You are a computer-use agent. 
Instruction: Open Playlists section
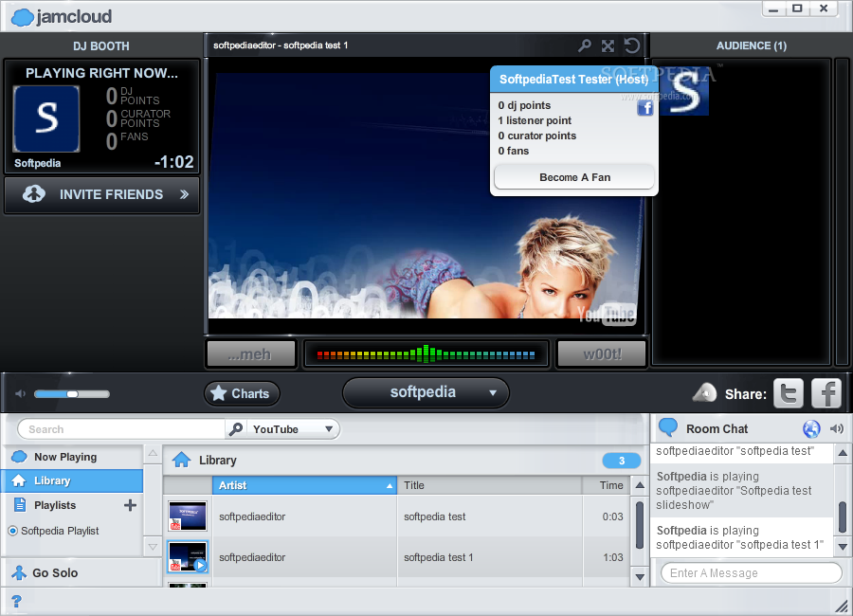point(54,505)
